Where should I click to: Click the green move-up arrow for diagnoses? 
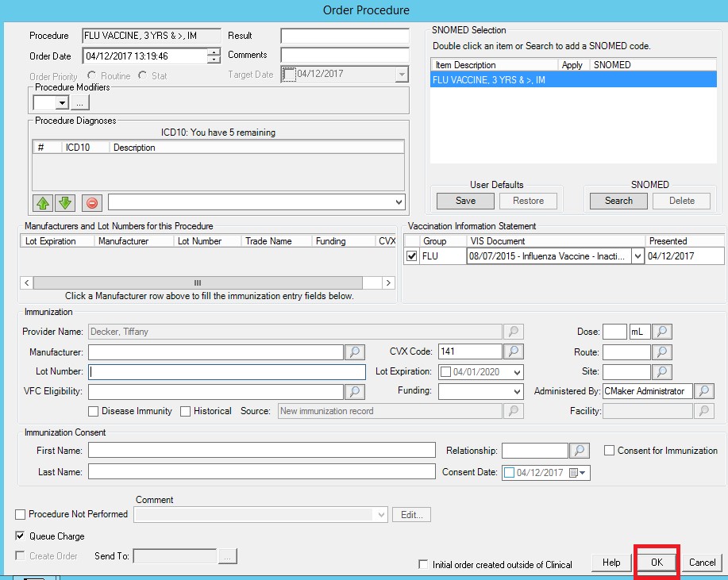coord(43,203)
